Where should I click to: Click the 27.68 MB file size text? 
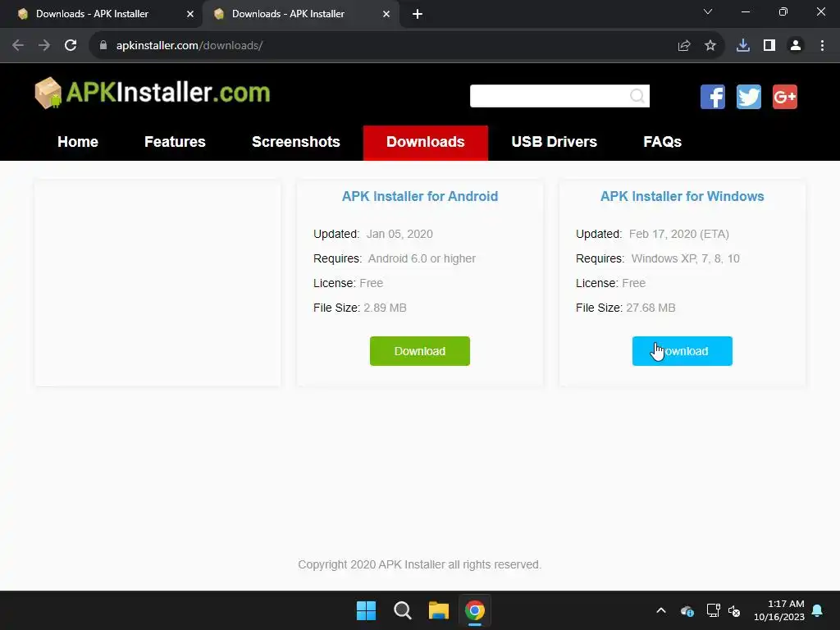pyautogui.click(x=651, y=308)
